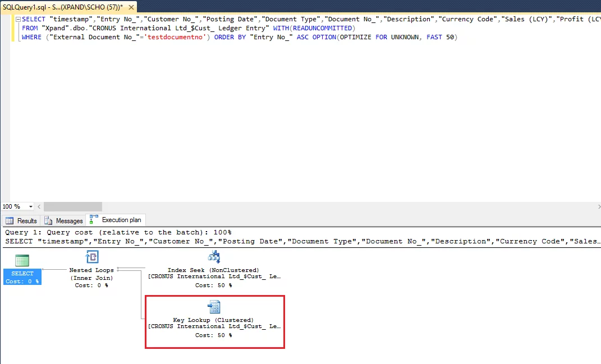The image size is (601, 364).
Task: Click the Execution plan tab icon
Action: 94,220
